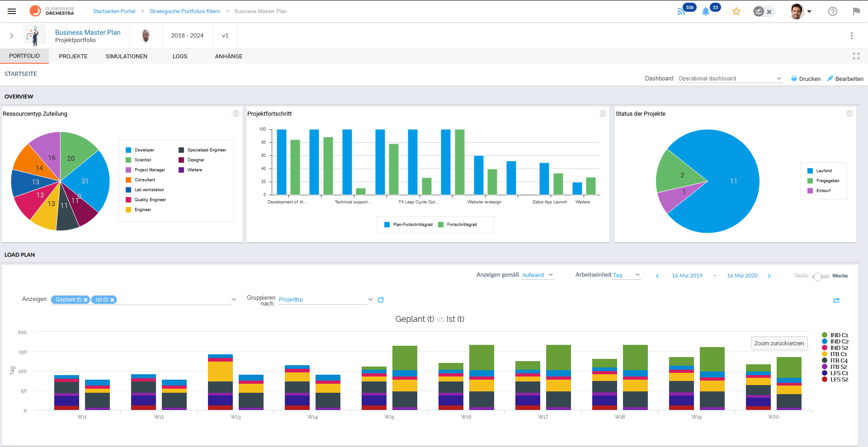The width and height of the screenshot is (868, 447).
Task: Open the hamburger navigation menu
Action: tap(12, 11)
